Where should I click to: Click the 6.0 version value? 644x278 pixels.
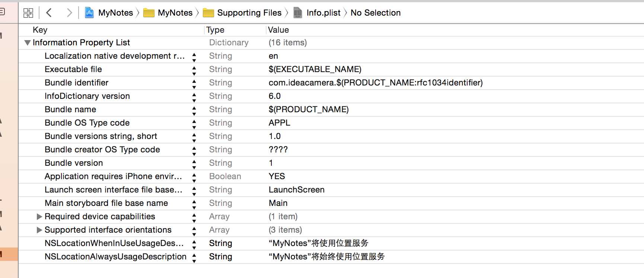click(275, 96)
